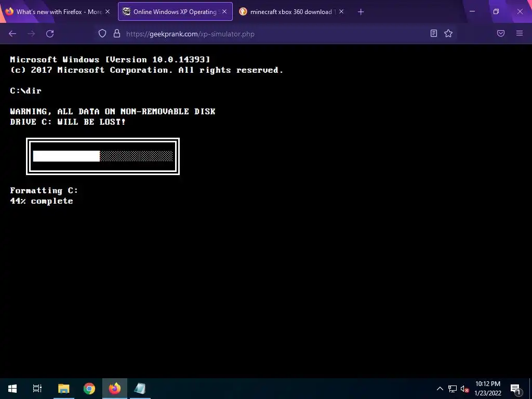Click the 'WARNING, ALL DATA ON NON-REMOVABLE DISK' line

113,112
